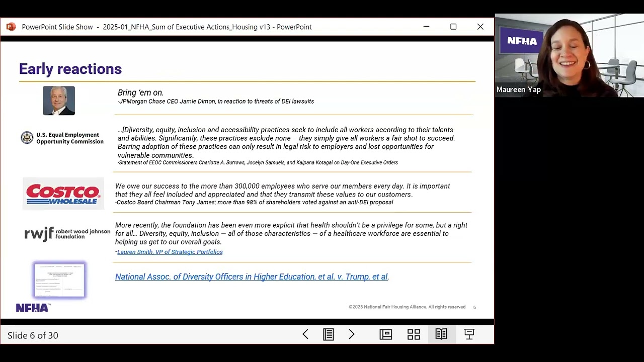Click the Maureen Yap name label

click(x=519, y=89)
